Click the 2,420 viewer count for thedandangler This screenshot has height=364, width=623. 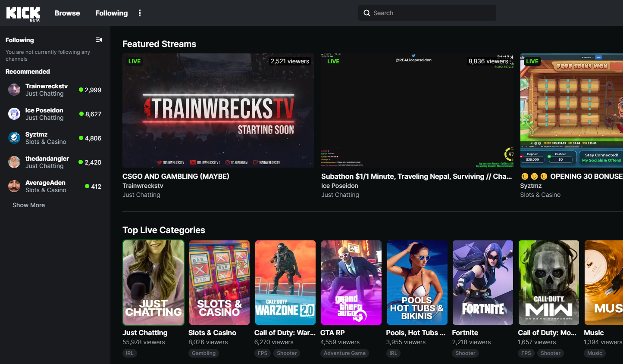[x=93, y=162]
